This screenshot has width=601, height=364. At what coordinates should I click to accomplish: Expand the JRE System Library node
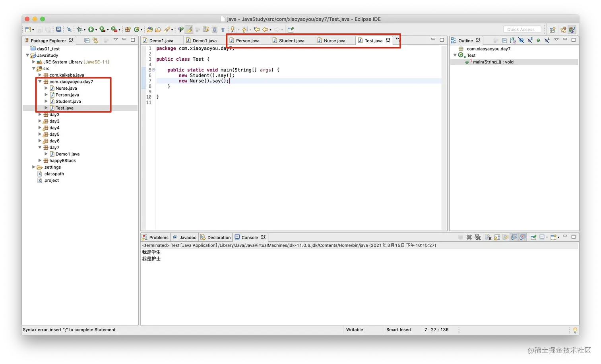(33, 62)
